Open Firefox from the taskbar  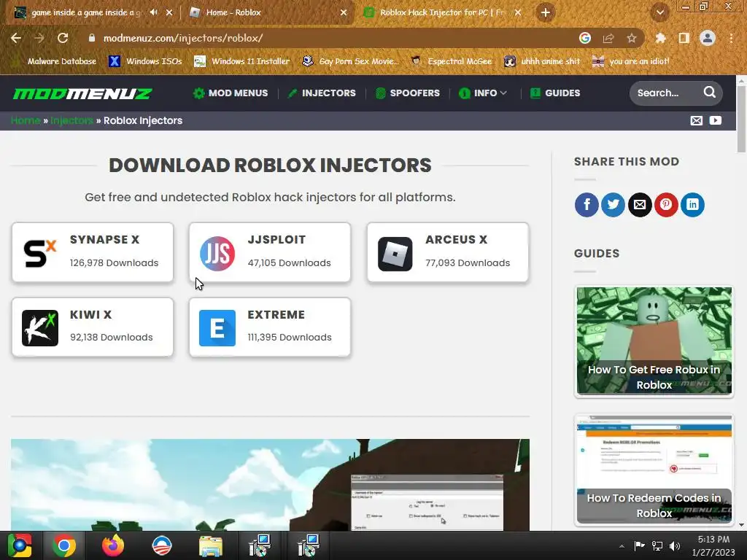pyautogui.click(x=113, y=545)
